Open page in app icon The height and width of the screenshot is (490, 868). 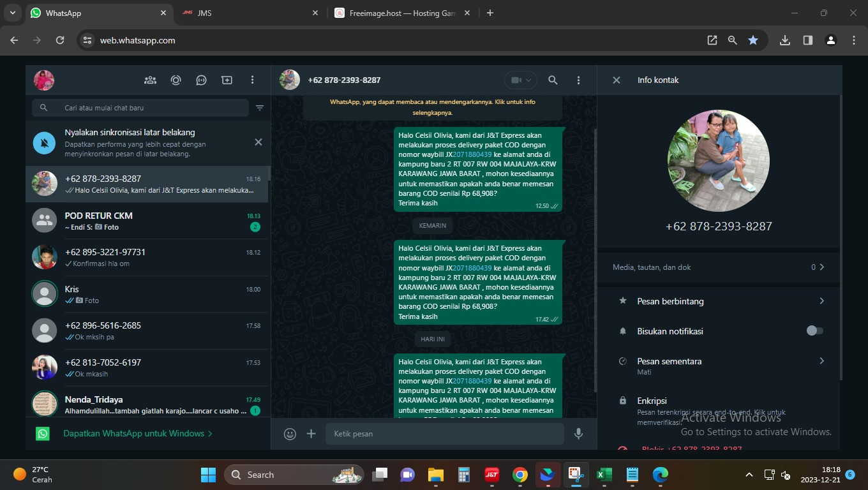click(x=712, y=40)
